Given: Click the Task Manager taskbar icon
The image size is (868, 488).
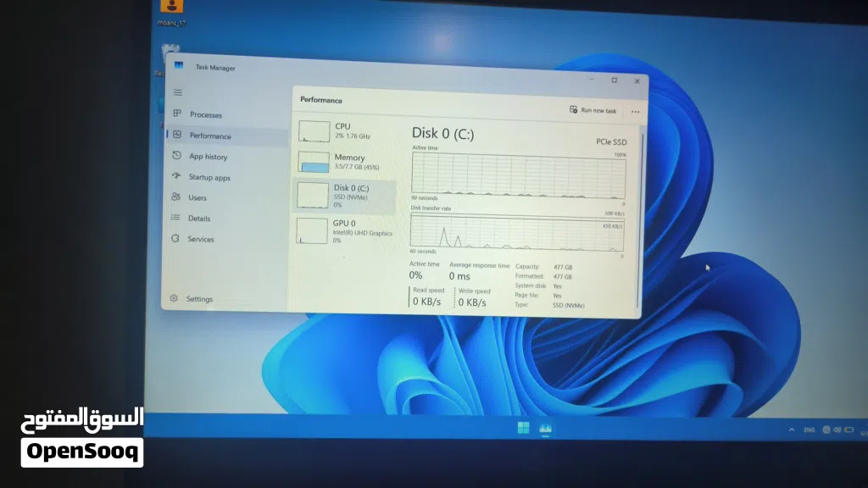Looking at the screenshot, I should (x=545, y=428).
